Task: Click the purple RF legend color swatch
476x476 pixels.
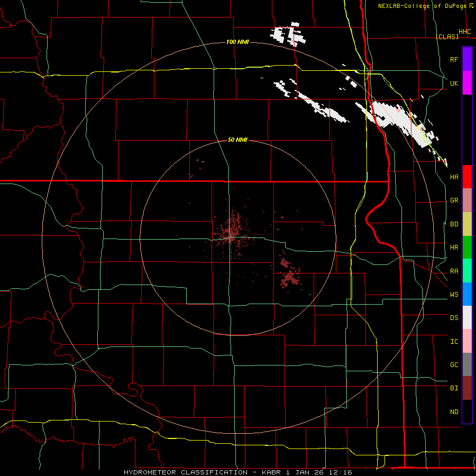Action: pyautogui.click(x=467, y=59)
